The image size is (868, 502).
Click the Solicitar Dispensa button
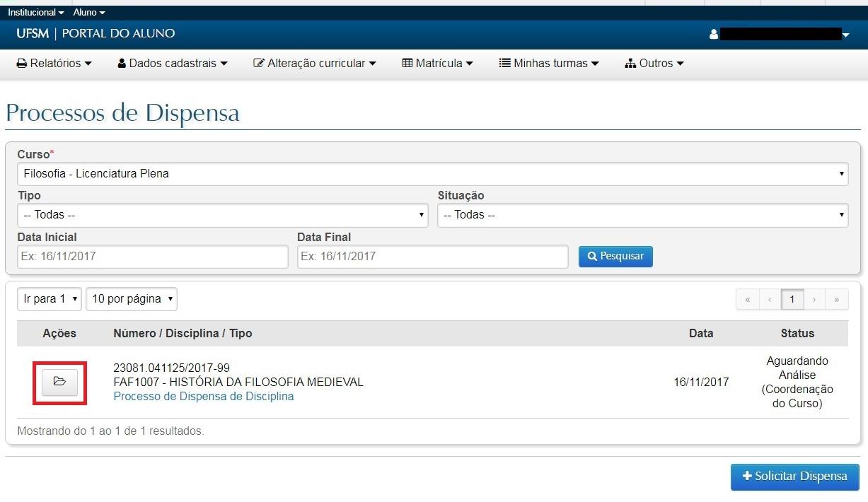click(794, 477)
